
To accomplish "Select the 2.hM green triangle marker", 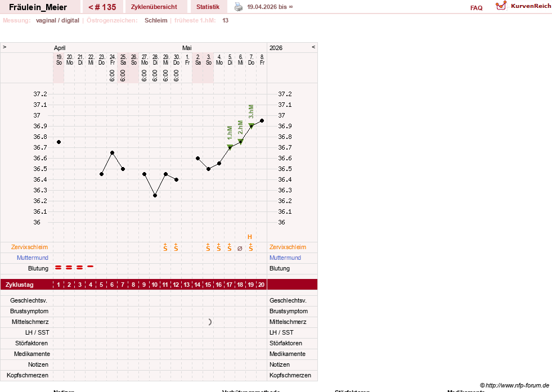I will [x=240, y=142].
